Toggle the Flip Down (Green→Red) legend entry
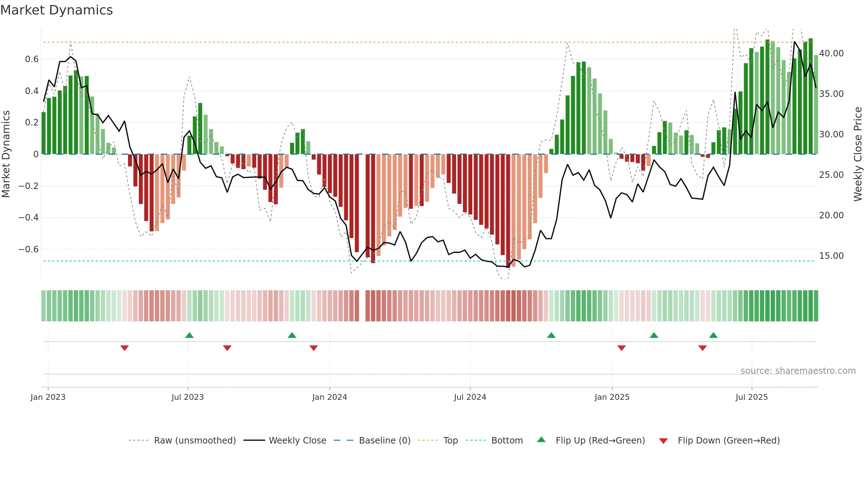Image resolution: width=868 pixels, height=488 pixels. [x=719, y=440]
